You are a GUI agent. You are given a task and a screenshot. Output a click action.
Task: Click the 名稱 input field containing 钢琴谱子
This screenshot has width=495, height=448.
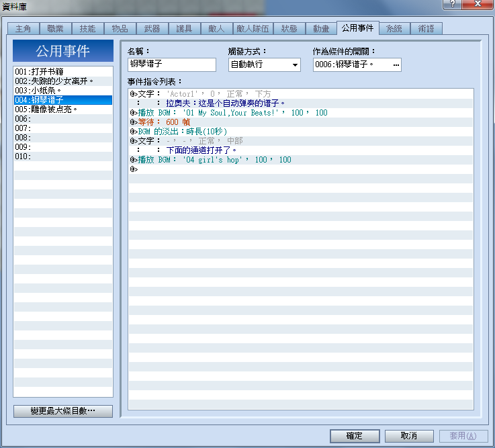[172, 64]
